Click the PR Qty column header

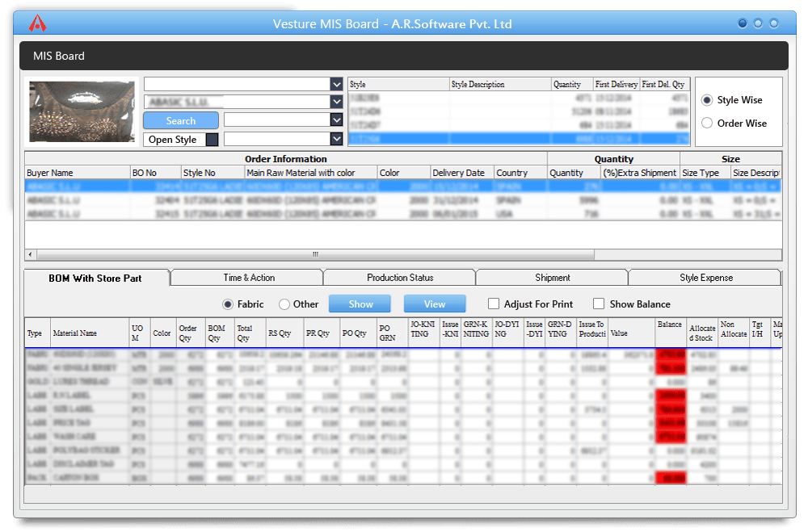click(x=322, y=333)
